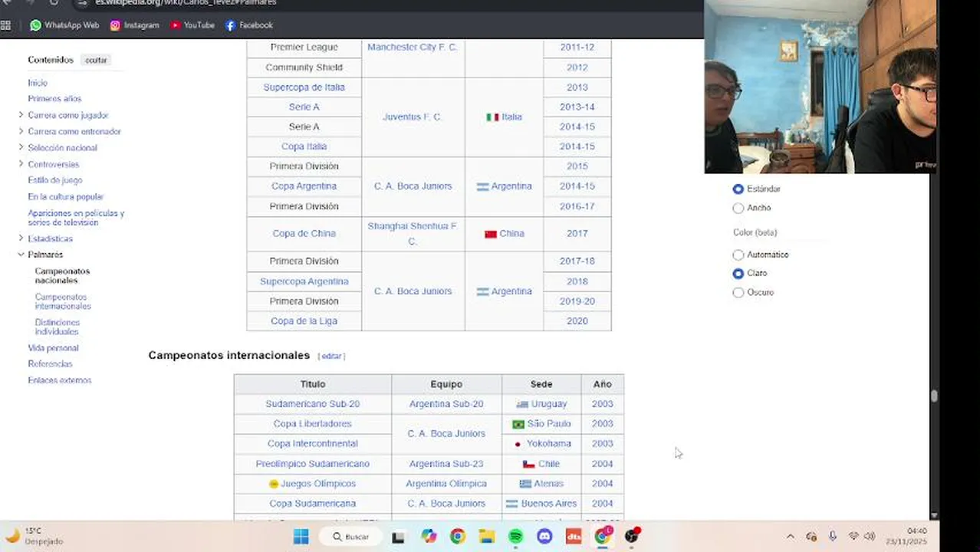Open the Juventus F. C. link
This screenshot has width=980, height=552.
[x=413, y=117]
